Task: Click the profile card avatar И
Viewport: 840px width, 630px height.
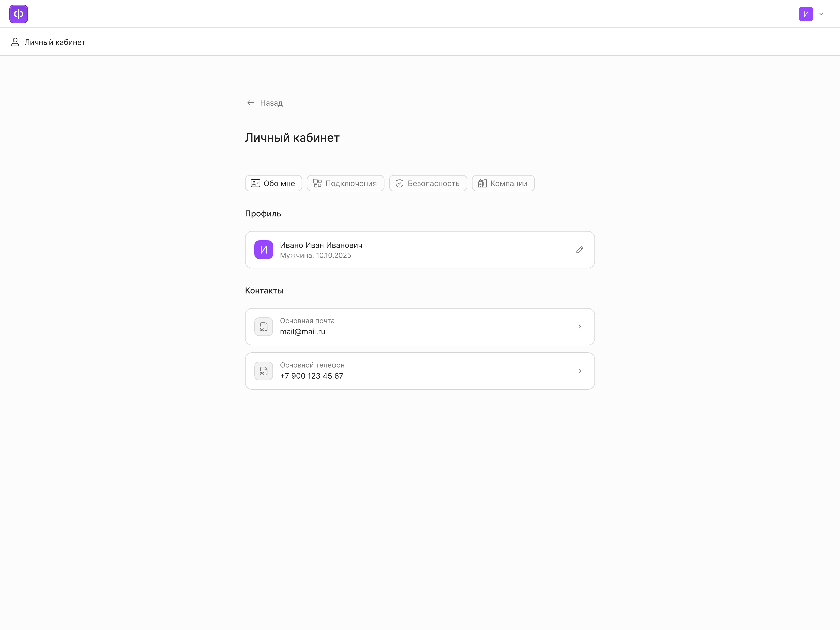Action: pyautogui.click(x=264, y=250)
